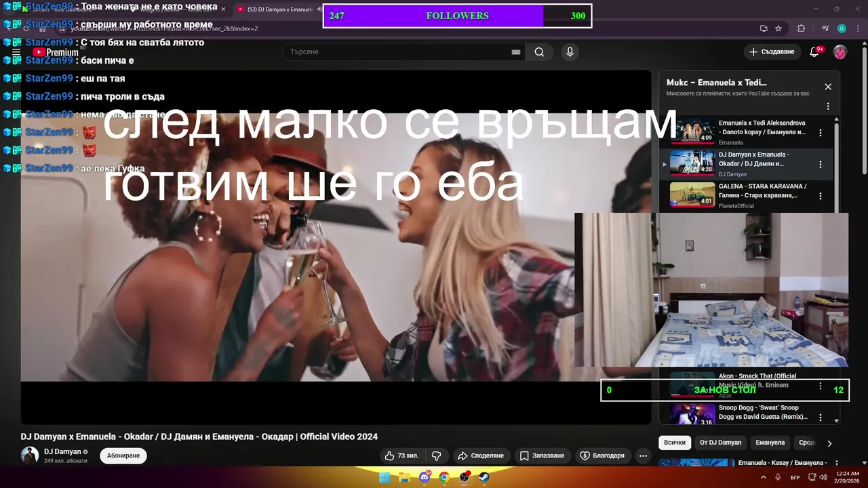Open volume control in system tray

coord(823,477)
